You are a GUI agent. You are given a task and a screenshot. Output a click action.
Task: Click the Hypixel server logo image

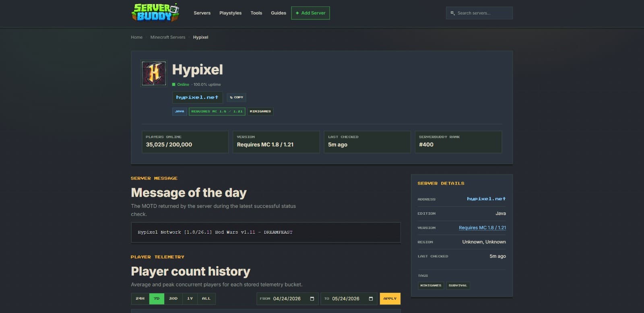(154, 73)
